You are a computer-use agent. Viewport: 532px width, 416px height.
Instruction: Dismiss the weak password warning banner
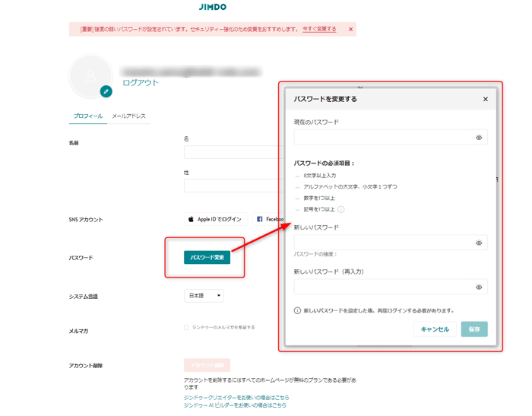(351, 29)
